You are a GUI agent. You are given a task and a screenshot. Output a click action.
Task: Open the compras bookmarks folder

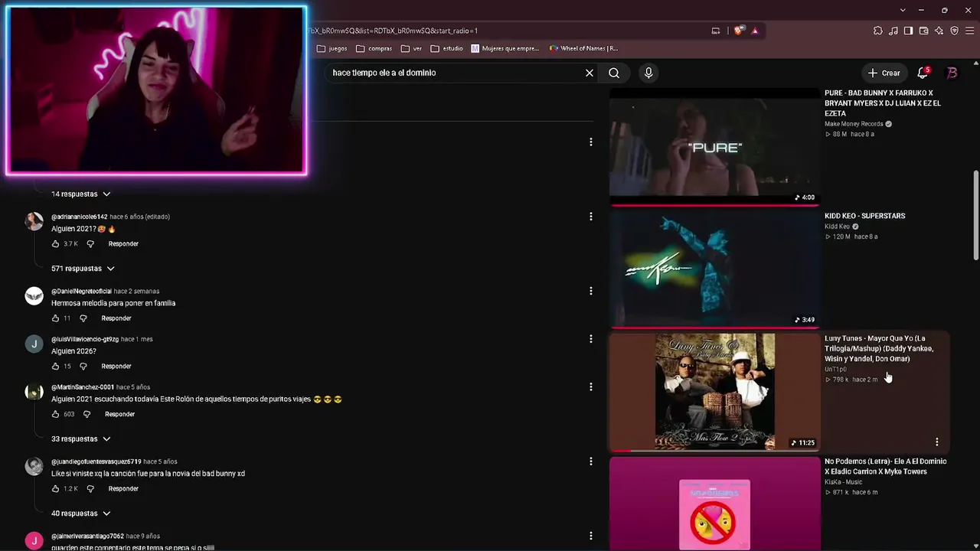(374, 48)
